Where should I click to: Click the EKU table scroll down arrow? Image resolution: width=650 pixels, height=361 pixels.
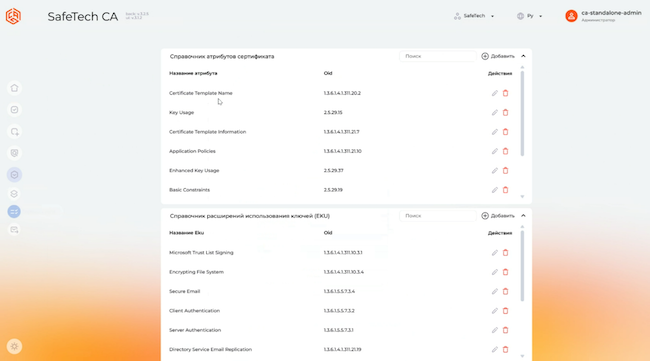coord(522,356)
